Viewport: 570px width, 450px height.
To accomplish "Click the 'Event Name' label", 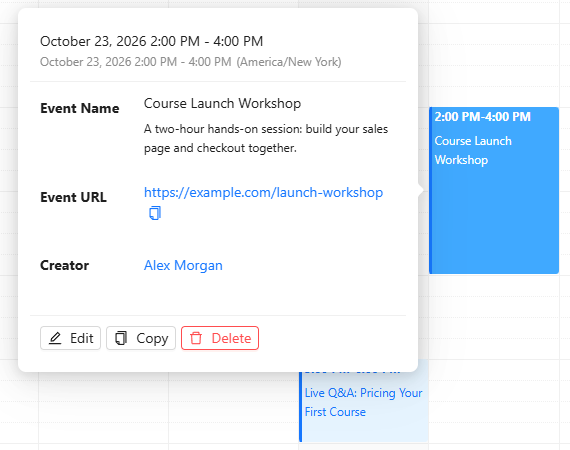I will [x=80, y=108].
